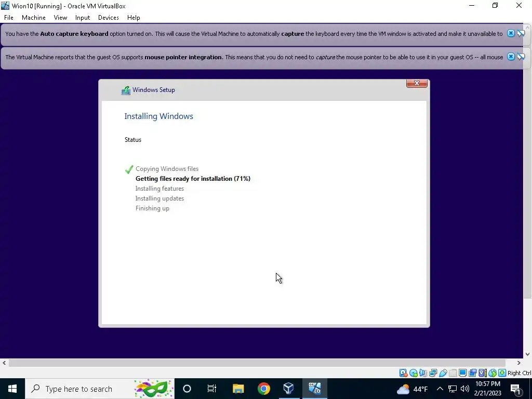Click the recording status icon
Image resolution: width=532 pixels, height=399 pixels.
click(472, 373)
